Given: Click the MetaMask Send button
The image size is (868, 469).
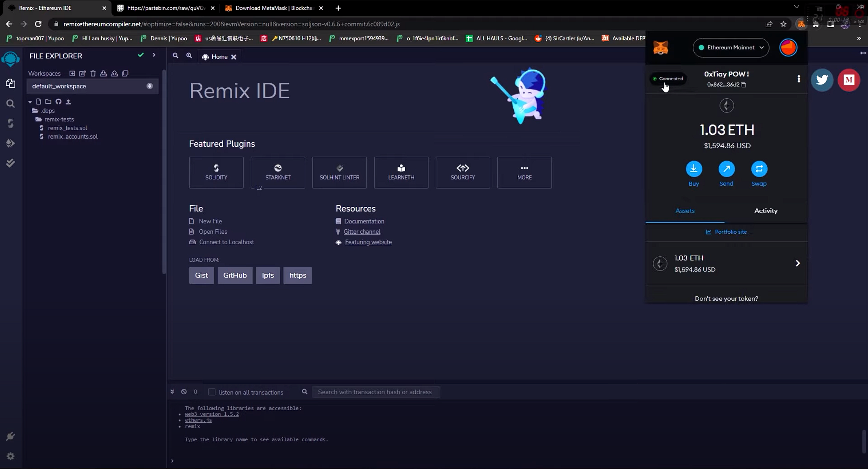Looking at the screenshot, I should click(726, 169).
